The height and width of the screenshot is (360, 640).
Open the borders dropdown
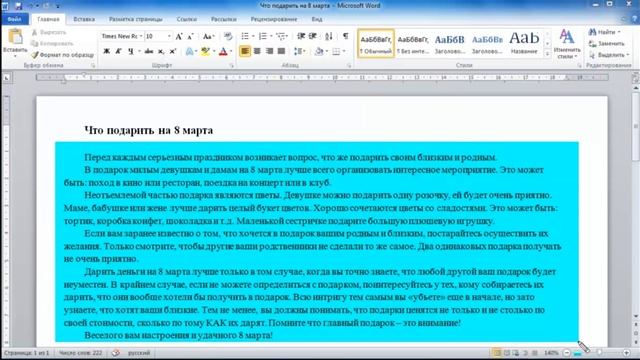(344, 51)
